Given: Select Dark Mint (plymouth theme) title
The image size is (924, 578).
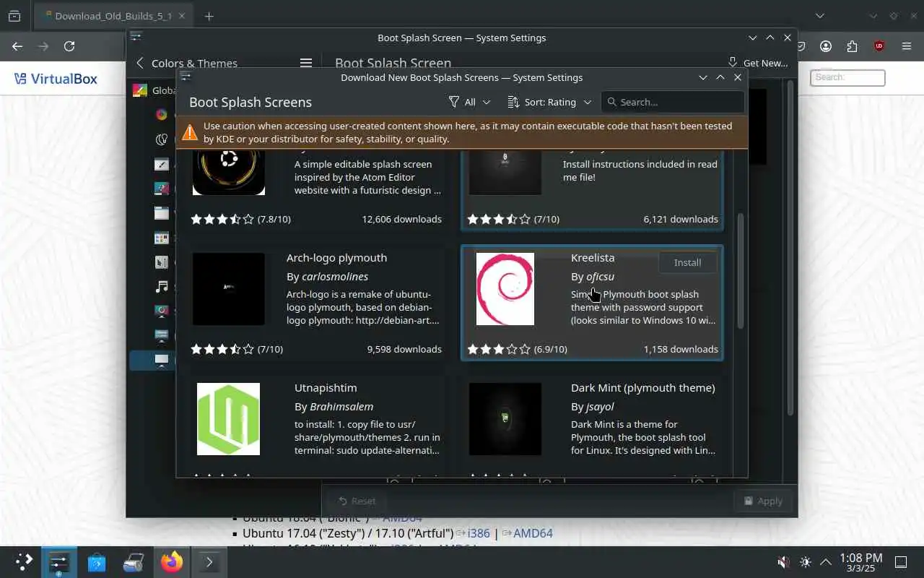Looking at the screenshot, I should [643, 388].
